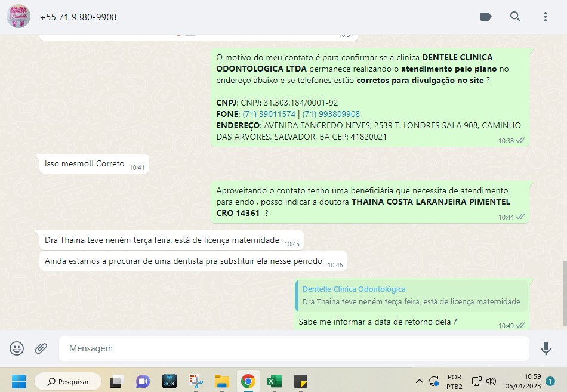Search within this conversation
The height and width of the screenshot is (392, 567).
click(515, 17)
